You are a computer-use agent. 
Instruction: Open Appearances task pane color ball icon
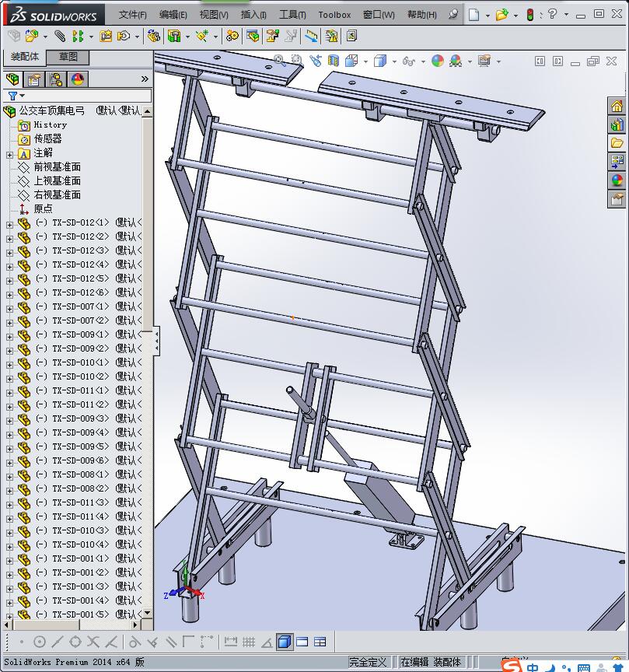617,180
